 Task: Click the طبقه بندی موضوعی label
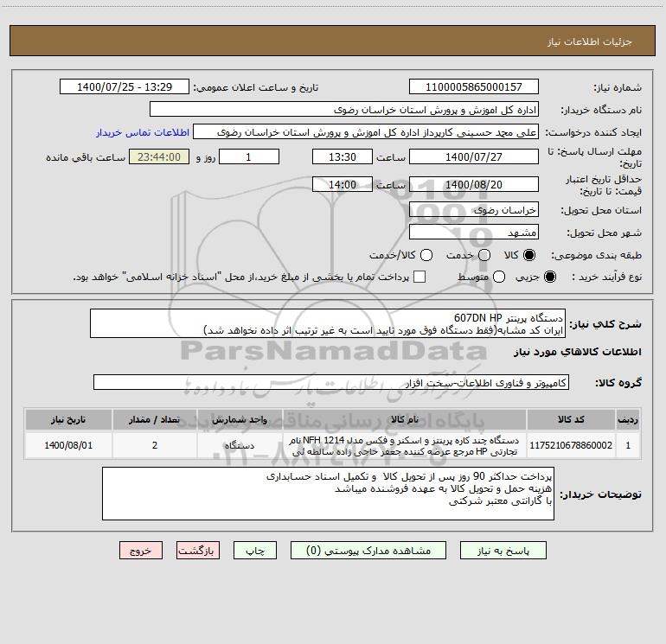pos(596,255)
